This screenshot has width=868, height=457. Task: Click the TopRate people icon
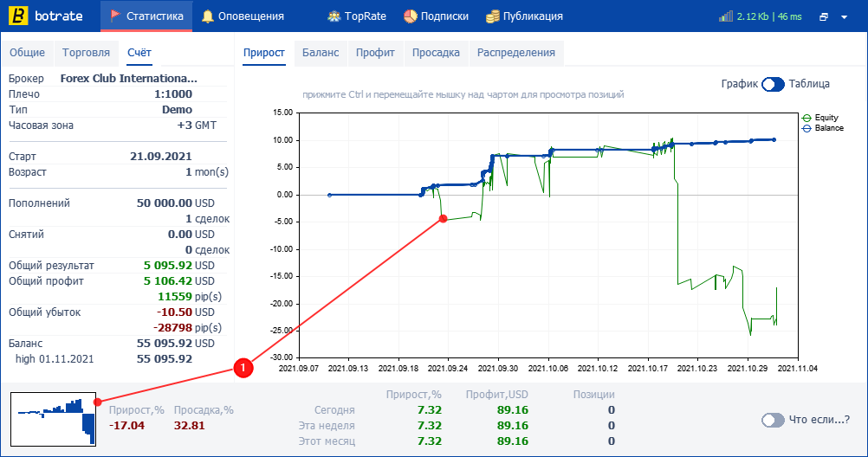[x=334, y=16]
